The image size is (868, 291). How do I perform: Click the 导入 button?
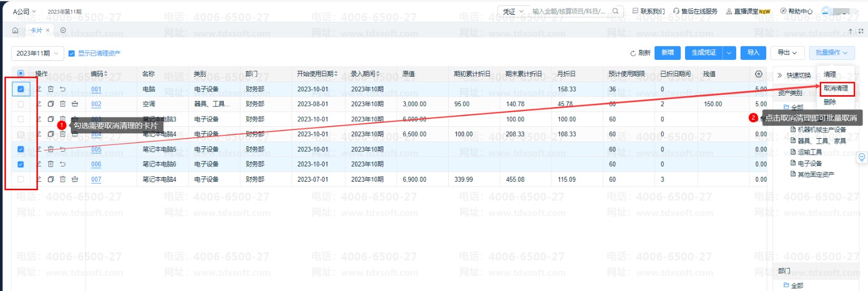pos(754,53)
